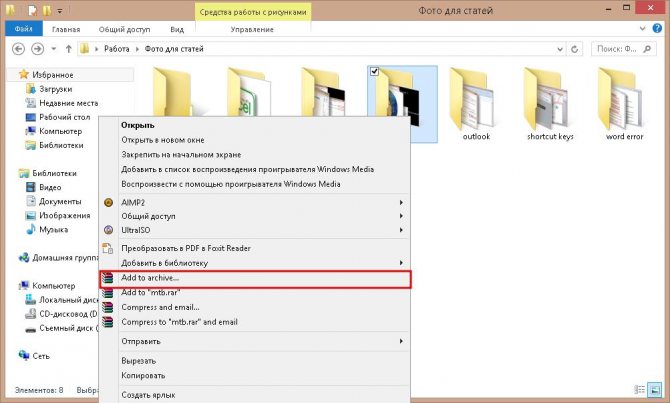670x403 pixels.
Task: Click the Домашняя группа icon
Action: point(24,258)
